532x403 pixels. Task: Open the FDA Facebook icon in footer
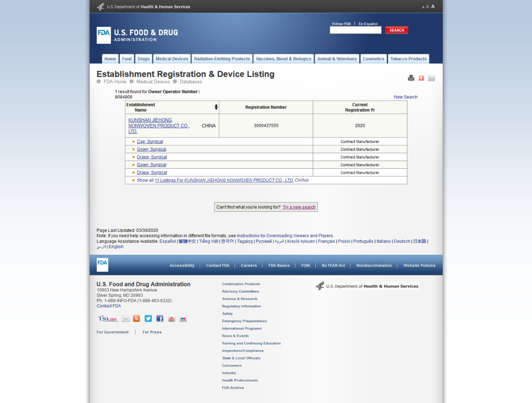point(160,319)
